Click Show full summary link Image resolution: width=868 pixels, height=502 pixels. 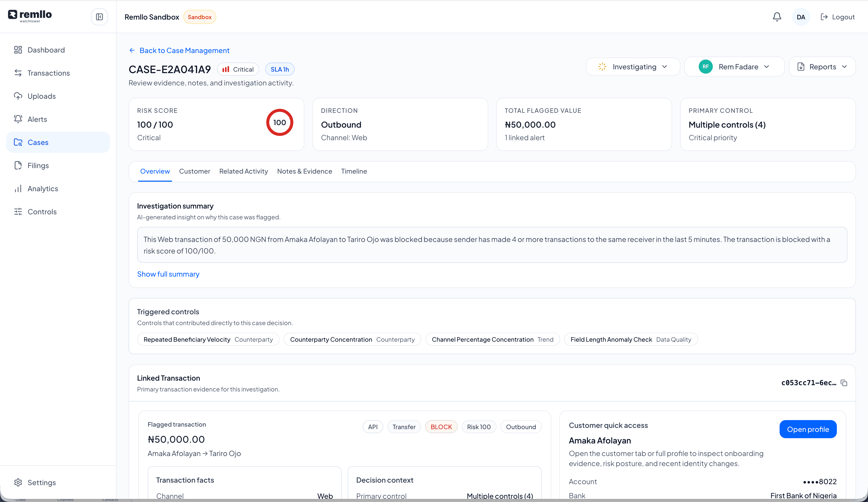coord(168,274)
